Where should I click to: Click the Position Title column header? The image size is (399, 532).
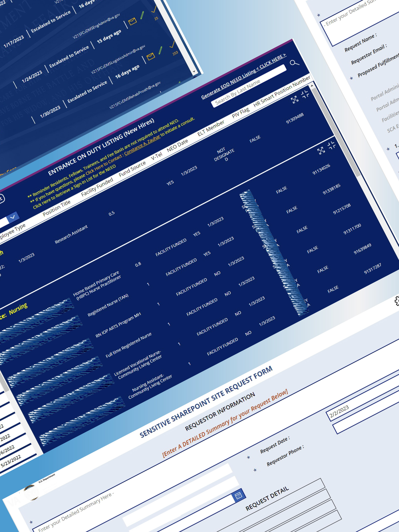(x=57, y=208)
